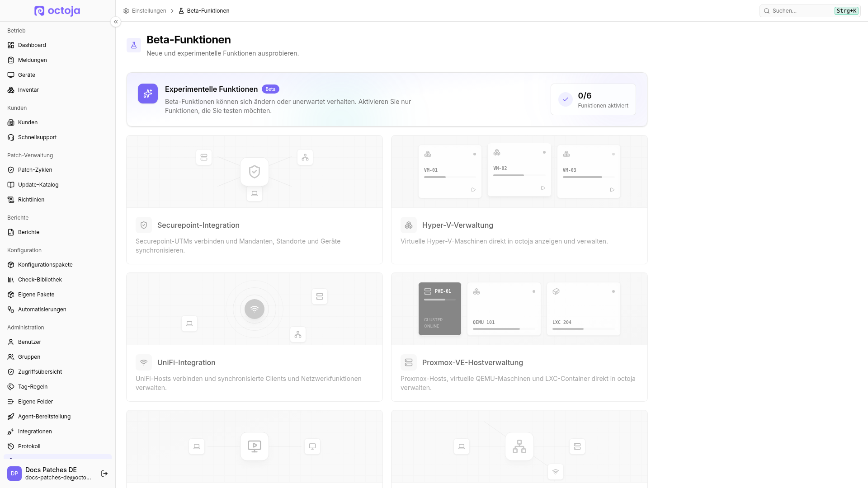Open the Securepoint-Integration card
Viewport: 868px width, 488px height.
click(x=255, y=200)
